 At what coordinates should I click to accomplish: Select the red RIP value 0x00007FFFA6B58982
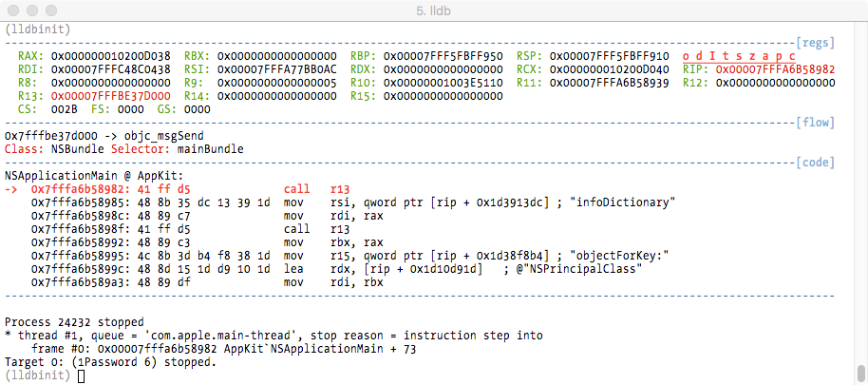coord(775,69)
